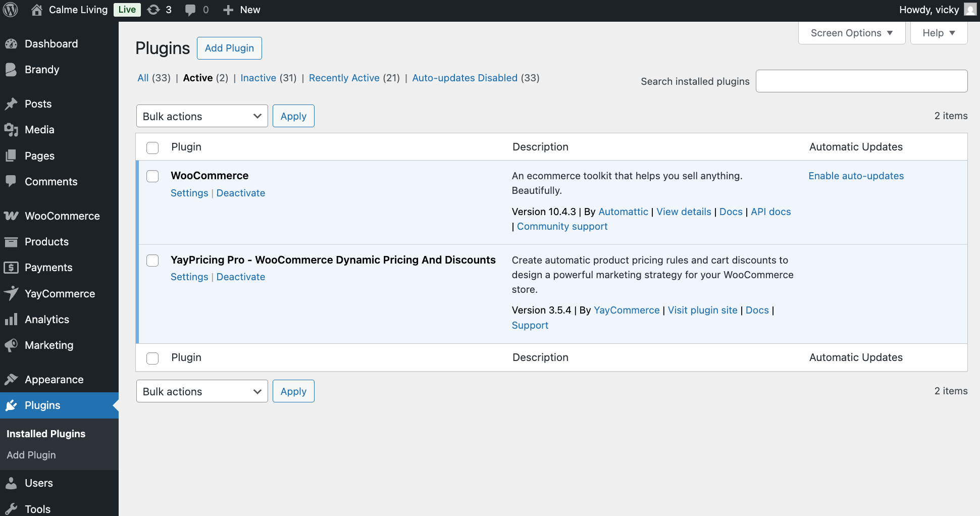Check the WooCommerce plugin checkbox
This screenshot has height=516, width=980.
(x=152, y=176)
